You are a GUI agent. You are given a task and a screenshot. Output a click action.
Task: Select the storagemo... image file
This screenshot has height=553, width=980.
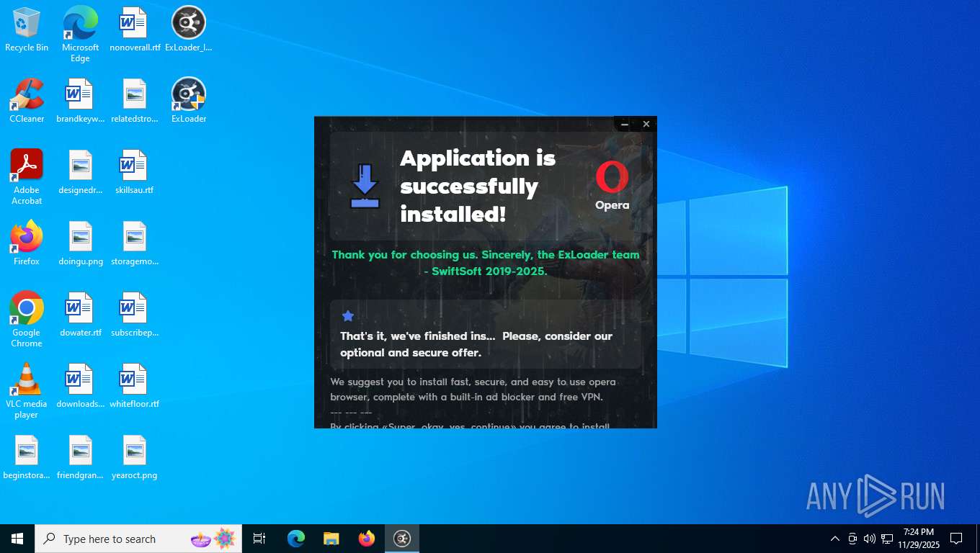(135, 243)
